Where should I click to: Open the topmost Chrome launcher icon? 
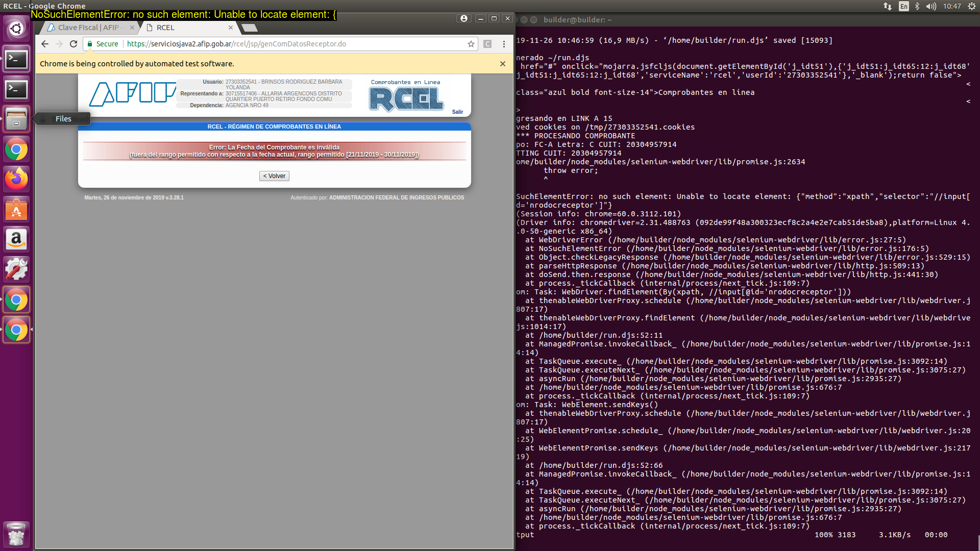click(x=16, y=149)
